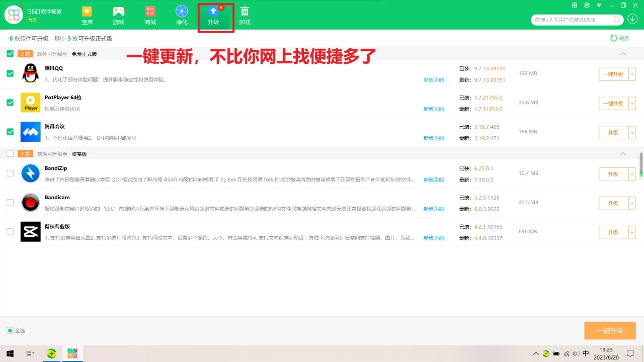Open 新版功能 link for 腾讯QQ
The width and height of the screenshot is (644, 362).
[x=434, y=80]
